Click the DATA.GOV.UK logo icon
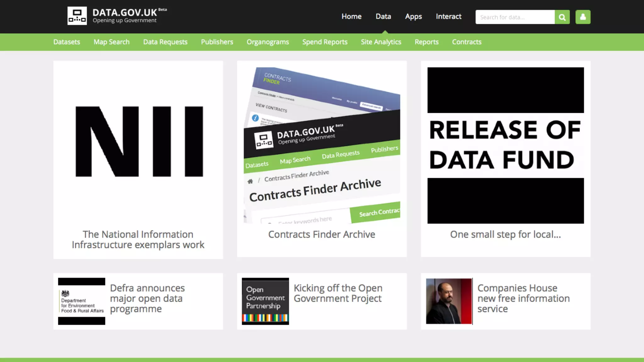 pos(77,16)
